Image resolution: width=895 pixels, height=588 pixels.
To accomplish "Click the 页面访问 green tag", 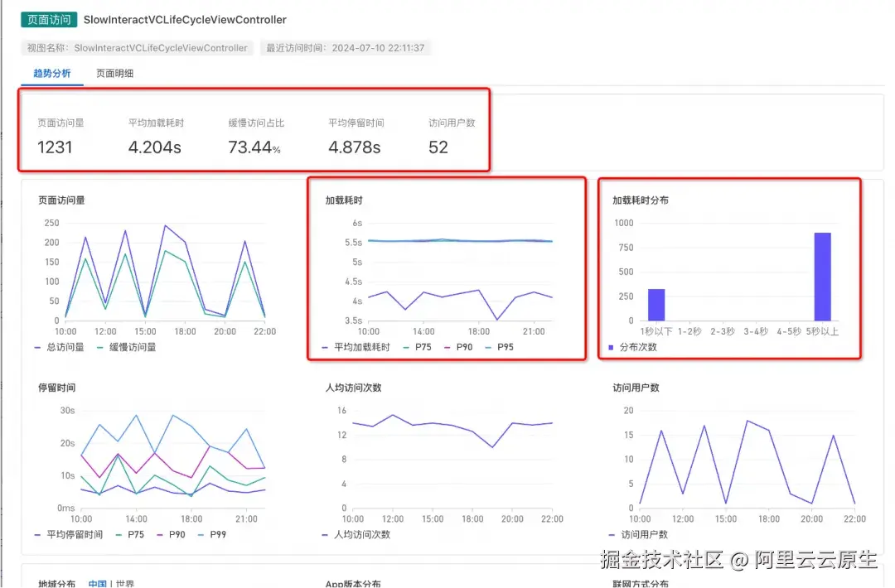I will pyautogui.click(x=49, y=19).
